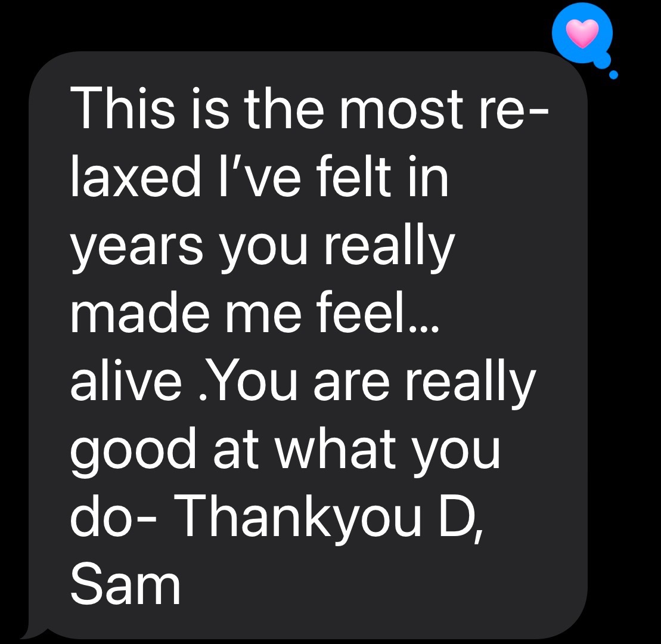Screen dimensions: 661x644
Task: Tap the pink heart reaction icon
Action: (x=582, y=33)
